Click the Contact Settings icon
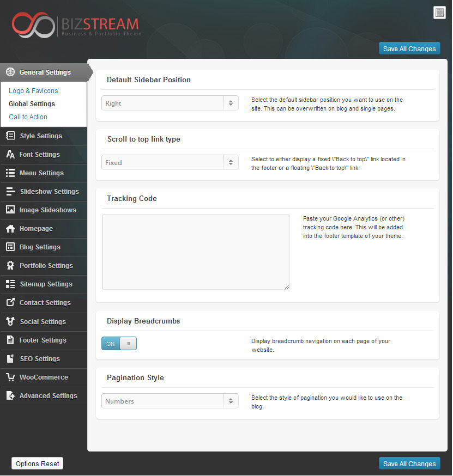The width and height of the screenshot is (453, 476). click(10, 303)
